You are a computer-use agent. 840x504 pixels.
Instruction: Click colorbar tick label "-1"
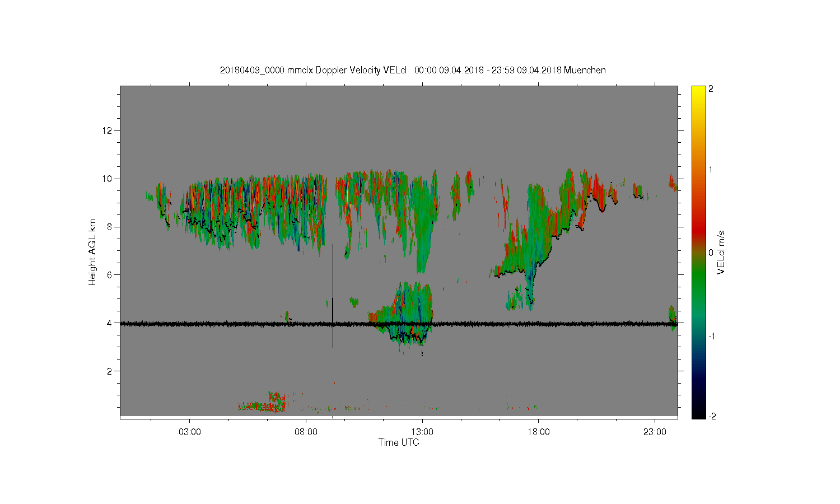(x=712, y=336)
